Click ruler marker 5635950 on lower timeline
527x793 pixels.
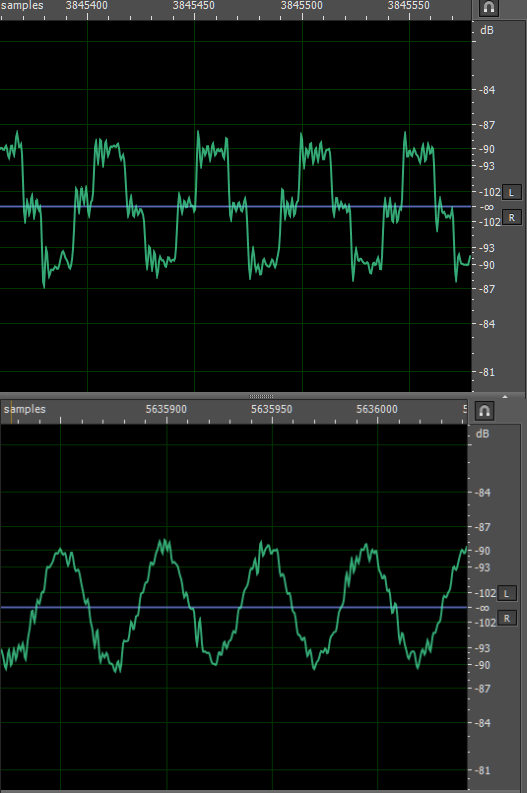pyautogui.click(x=272, y=409)
